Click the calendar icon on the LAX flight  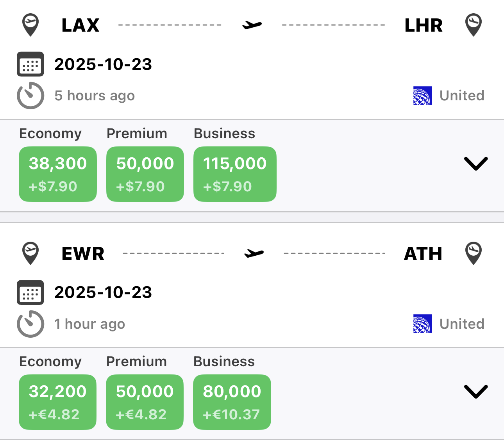pyautogui.click(x=30, y=64)
